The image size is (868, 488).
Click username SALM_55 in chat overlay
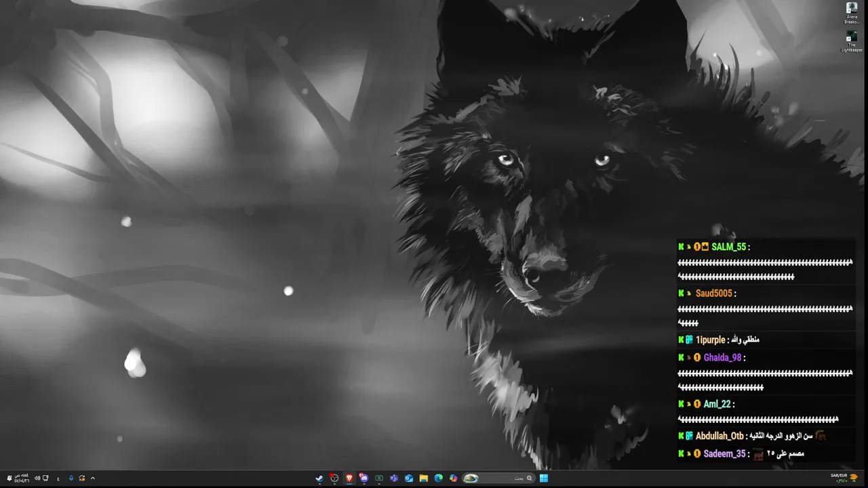coord(729,247)
